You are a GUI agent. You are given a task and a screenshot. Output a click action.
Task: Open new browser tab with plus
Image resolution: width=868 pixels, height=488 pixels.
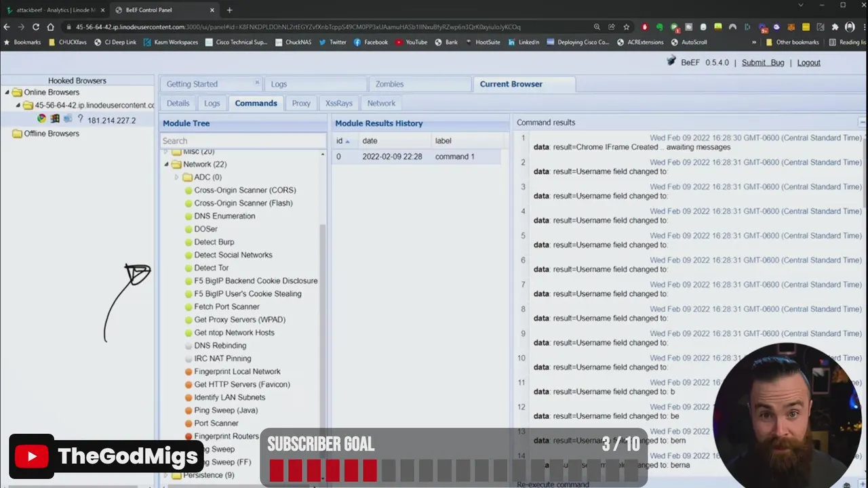click(x=229, y=10)
